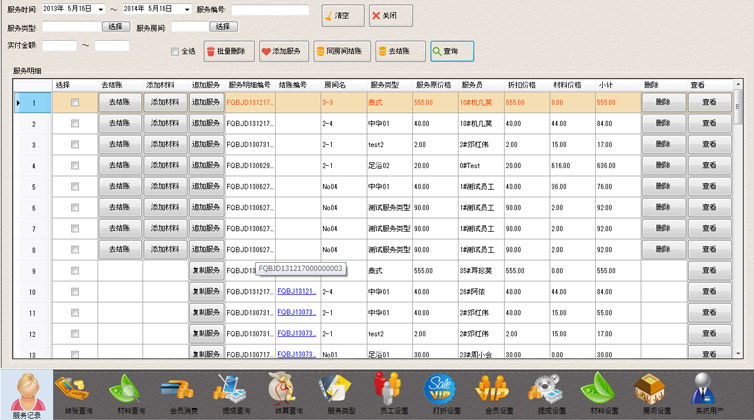Tick the checkbox in row 1

[75, 102]
